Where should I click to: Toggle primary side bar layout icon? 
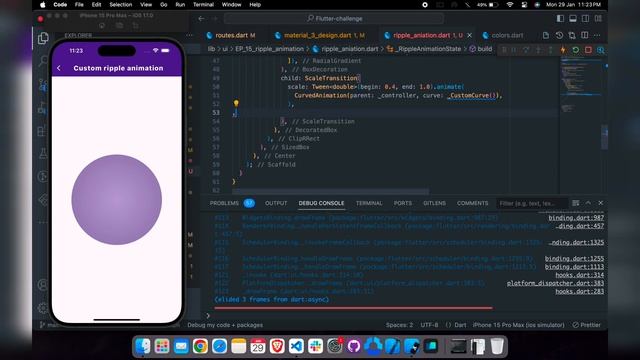pyautogui.click(x=560, y=18)
